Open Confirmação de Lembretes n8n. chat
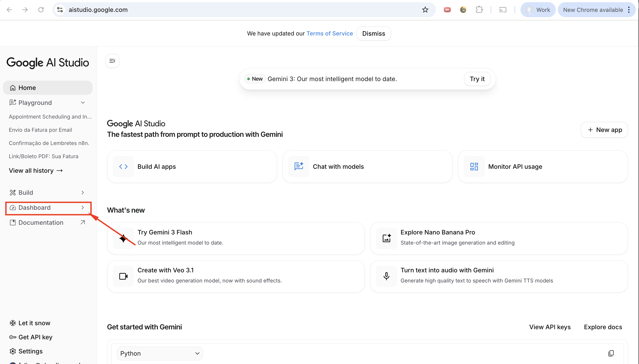This screenshot has width=639, height=364. tap(49, 143)
